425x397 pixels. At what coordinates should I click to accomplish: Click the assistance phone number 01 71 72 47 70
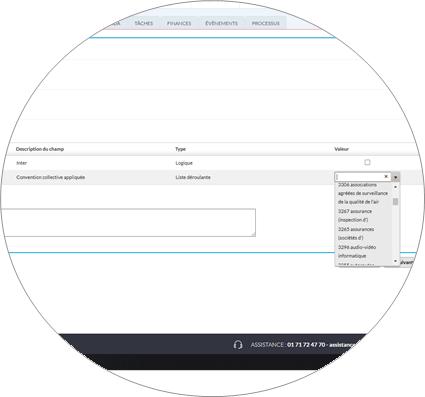point(306,345)
